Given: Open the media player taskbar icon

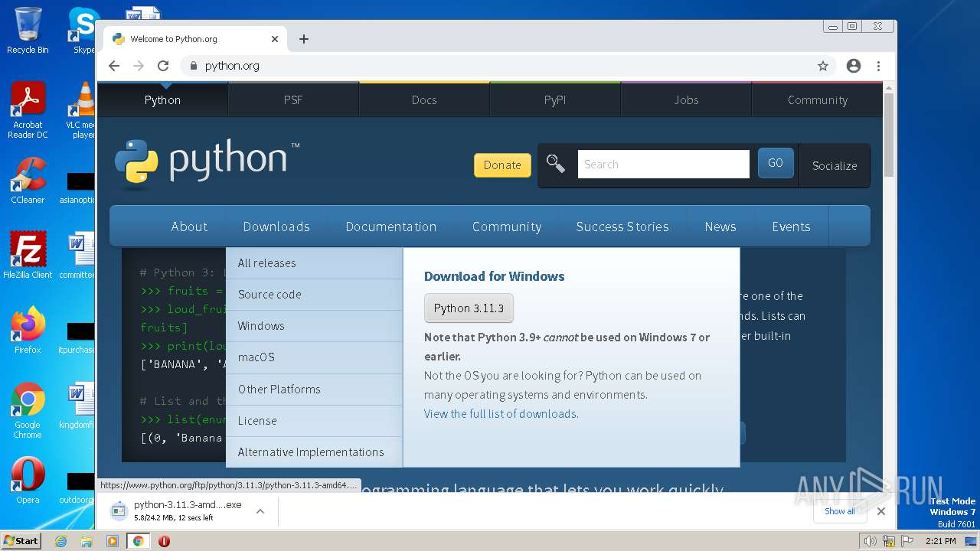Looking at the screenshot, I should 113,541.
